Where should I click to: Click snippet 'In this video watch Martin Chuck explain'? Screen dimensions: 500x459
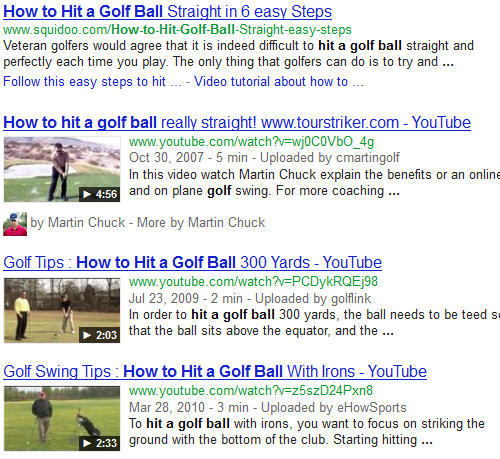click(x=245, y=175)
